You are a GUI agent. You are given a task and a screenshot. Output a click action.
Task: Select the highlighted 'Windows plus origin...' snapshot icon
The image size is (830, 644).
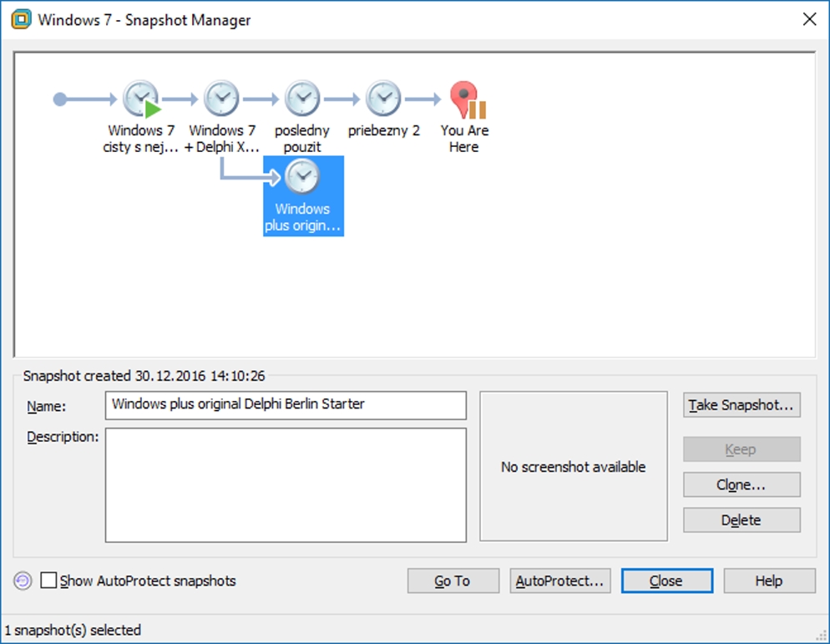pos(302,176)
